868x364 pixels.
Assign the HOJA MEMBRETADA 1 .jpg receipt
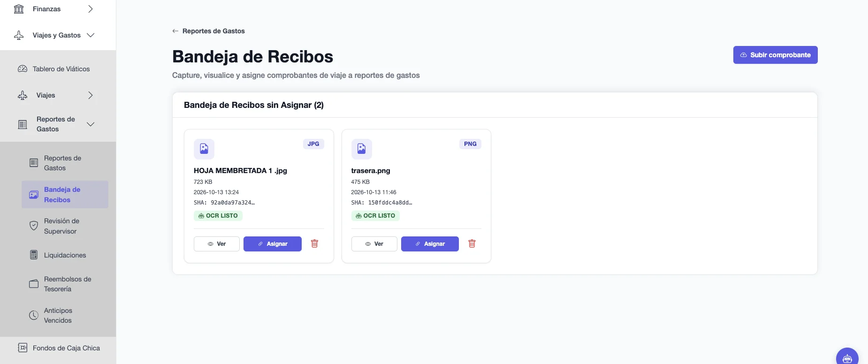pos(273,244)
